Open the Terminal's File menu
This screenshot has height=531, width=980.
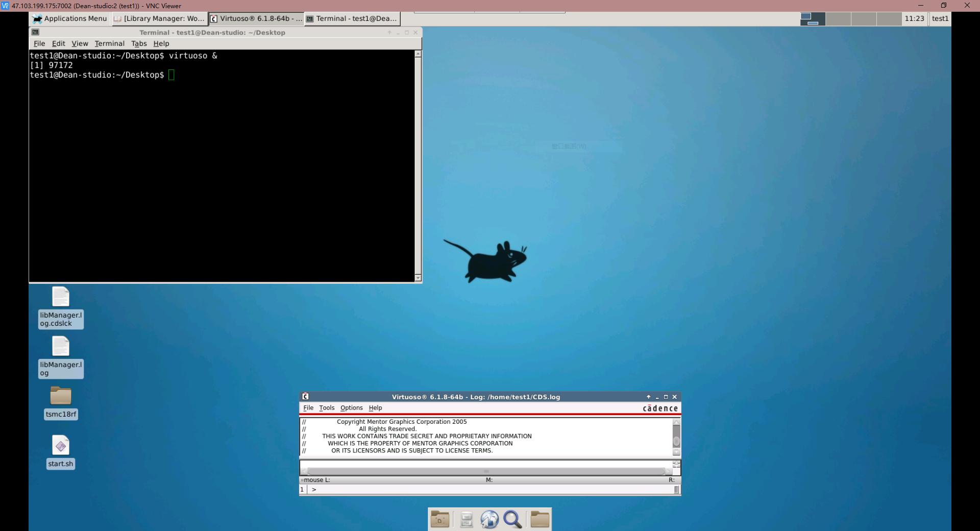pos(39,44)
